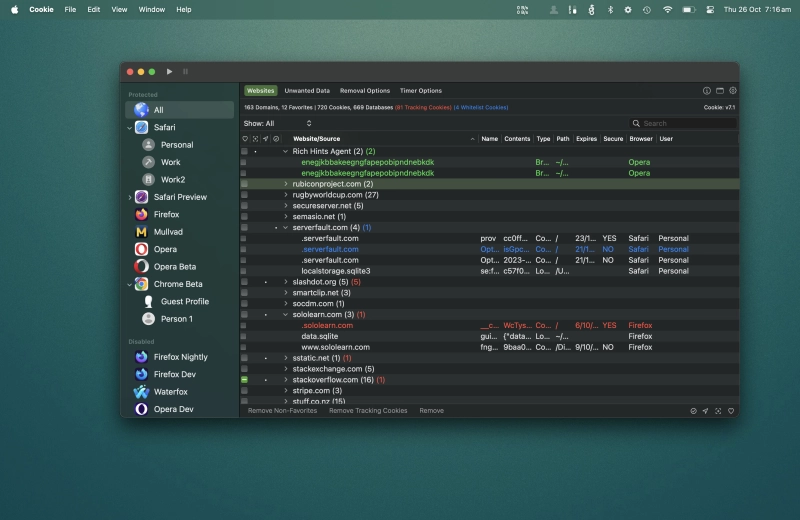Sort by the Browser column header
Image resolution: width=800 pixels, height=520 pixels.
click(x=641, y=139)
